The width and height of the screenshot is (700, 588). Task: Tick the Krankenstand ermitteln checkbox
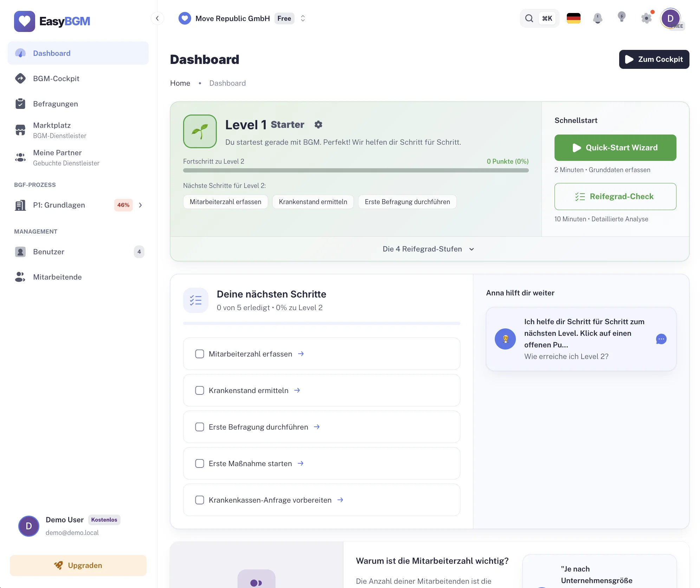[x=200, y=391]
